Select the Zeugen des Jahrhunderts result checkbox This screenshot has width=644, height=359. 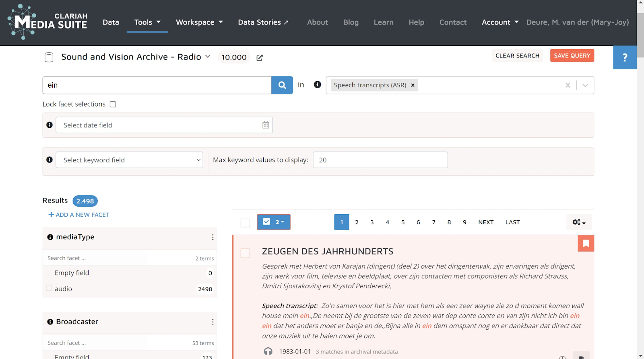(x=245, y=253)
